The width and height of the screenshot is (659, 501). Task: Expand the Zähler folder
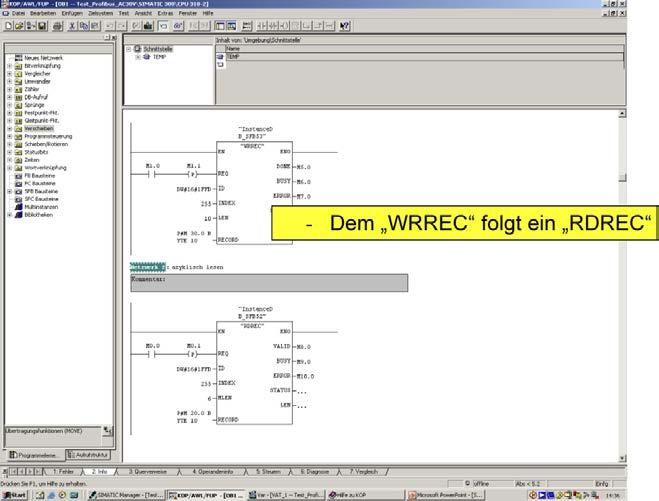coord(10,90)
